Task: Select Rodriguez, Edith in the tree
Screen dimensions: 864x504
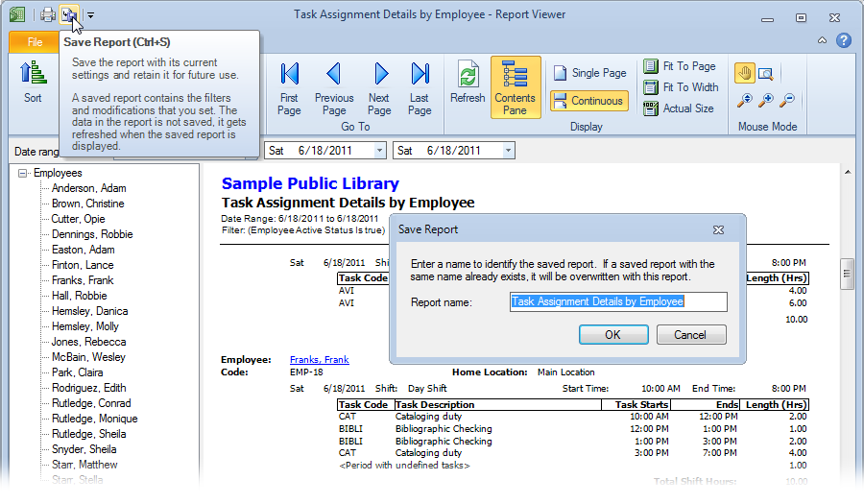Action: tap(88, 389)
